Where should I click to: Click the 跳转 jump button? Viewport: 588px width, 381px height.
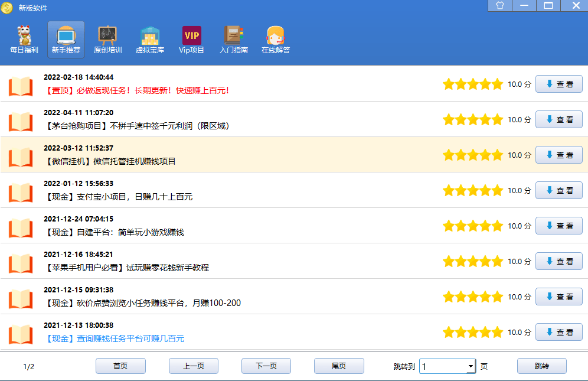click(542, 366)
